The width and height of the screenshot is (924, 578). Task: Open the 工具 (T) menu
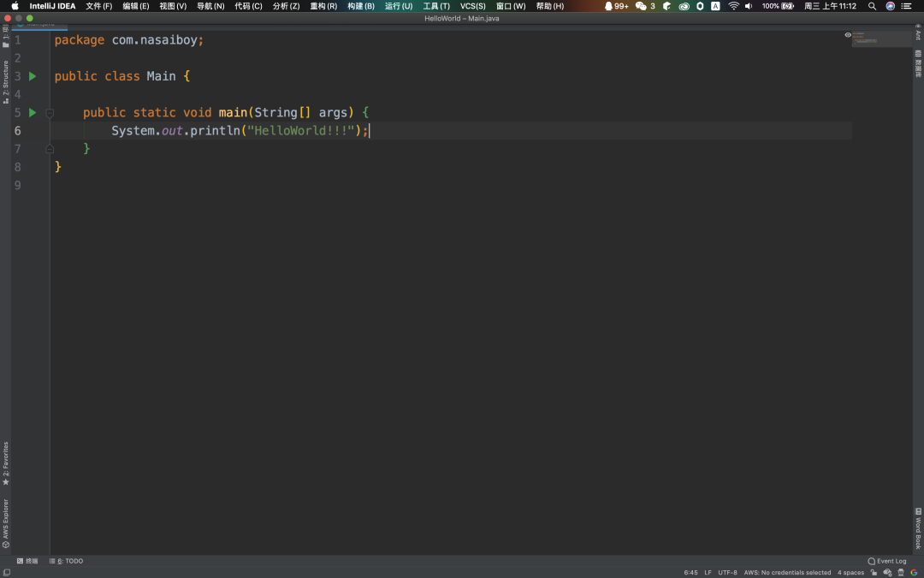(436, 6)
